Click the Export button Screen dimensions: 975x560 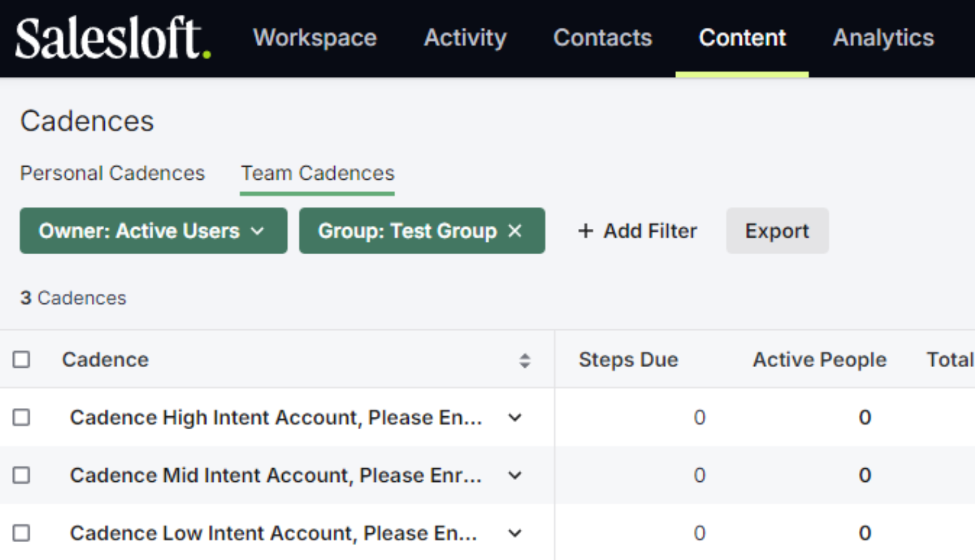tap(777, 231)
